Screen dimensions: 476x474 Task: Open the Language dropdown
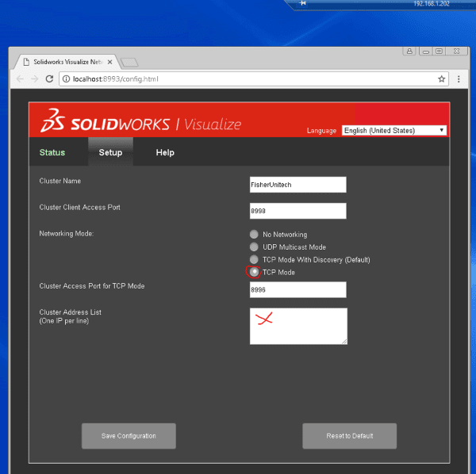pos(394,131)
